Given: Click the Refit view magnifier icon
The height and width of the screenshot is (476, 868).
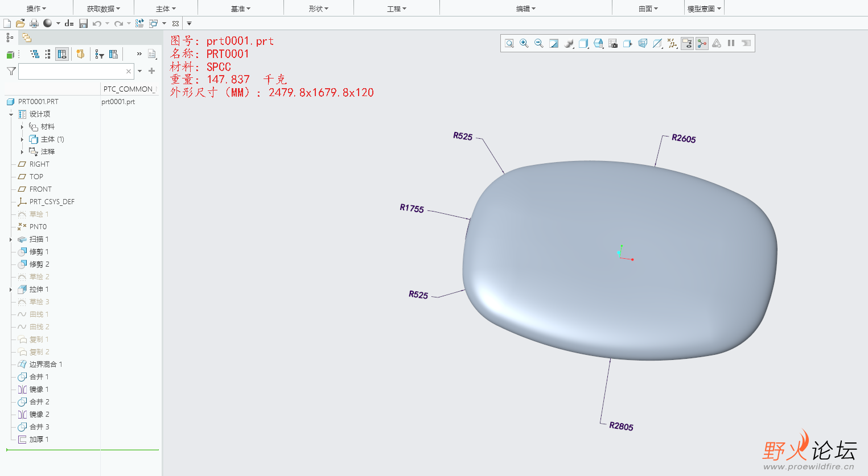Looking at the screenshot, I should (509, 43).
